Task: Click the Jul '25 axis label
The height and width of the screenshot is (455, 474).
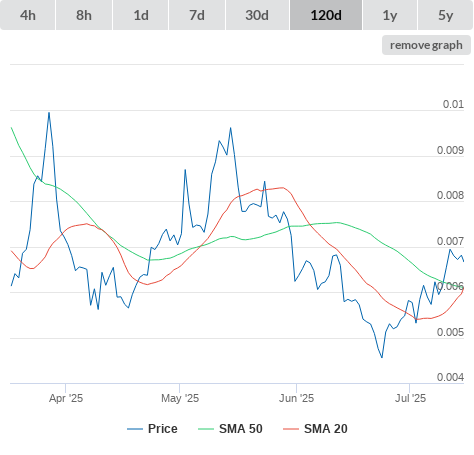Action: pos(410,398)
